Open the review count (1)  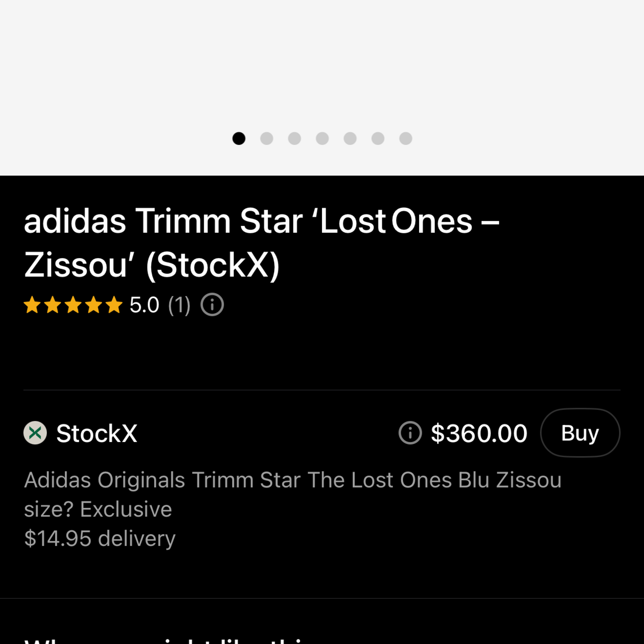point(179,305)
